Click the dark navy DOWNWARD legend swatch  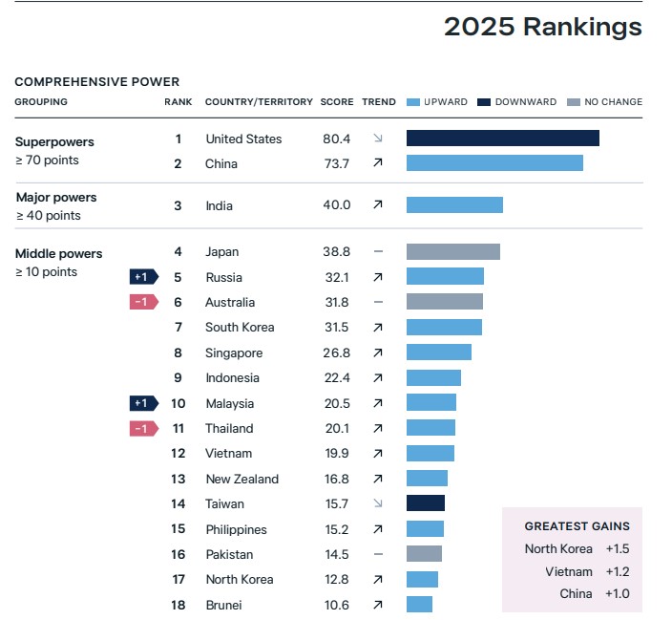484,102
